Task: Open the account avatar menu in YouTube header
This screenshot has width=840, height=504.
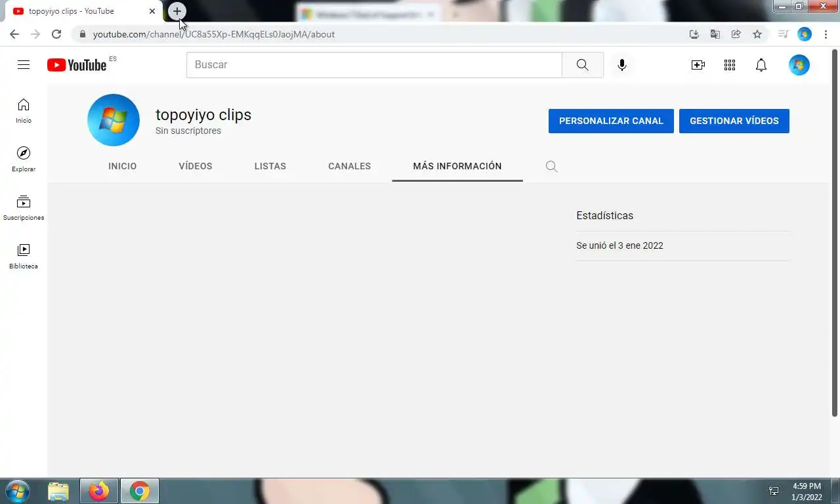Action: [x=799, y=65]
